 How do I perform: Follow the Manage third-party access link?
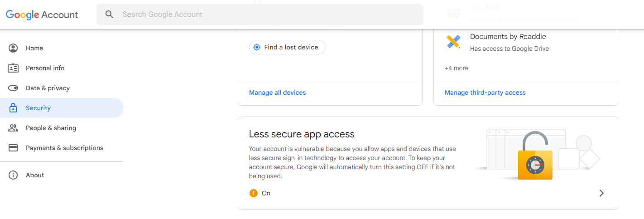click(485, 92)
